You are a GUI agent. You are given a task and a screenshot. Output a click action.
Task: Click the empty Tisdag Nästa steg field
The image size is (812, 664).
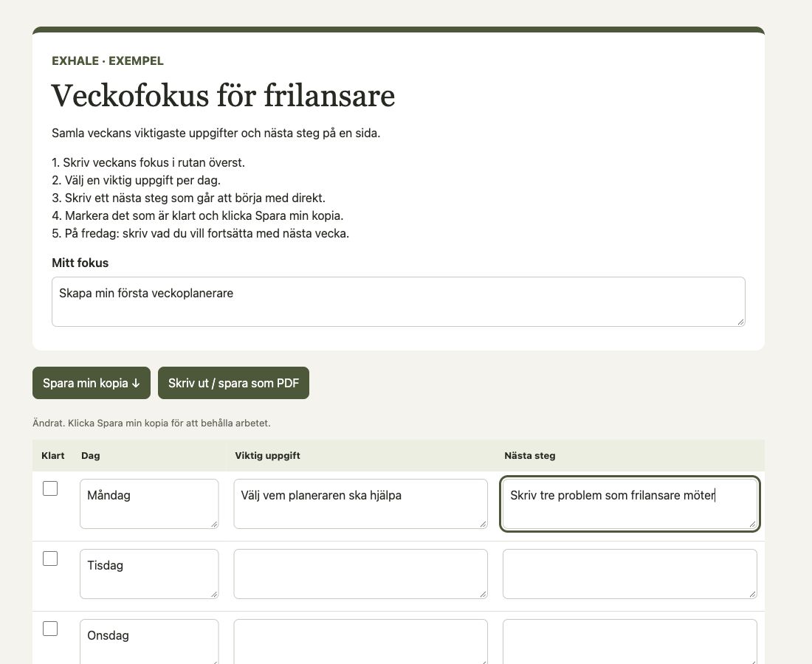[x=630, y=574]
